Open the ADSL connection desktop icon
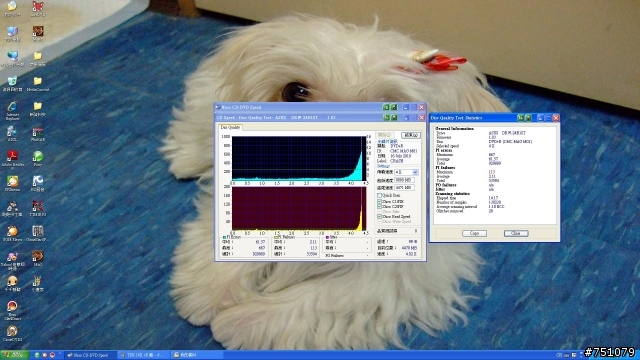Screen dimensions: 640x360 12,132
